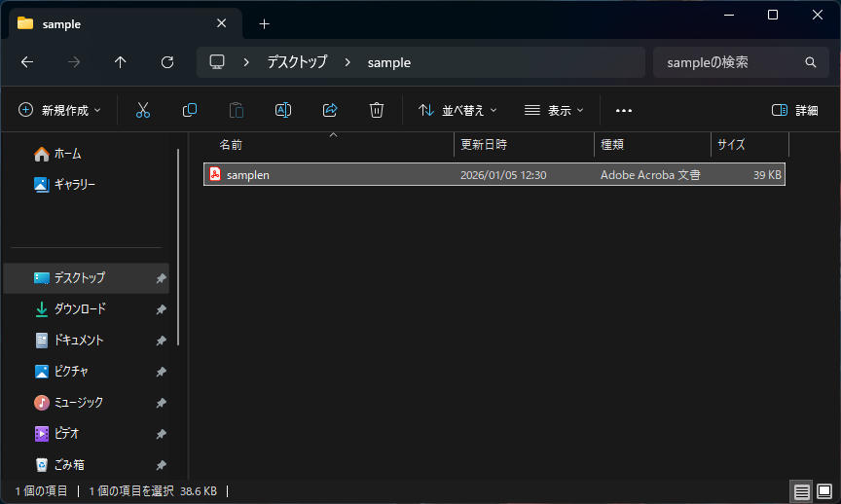This screenshot has height=504, width=841.
Task: Go up one folder level
Action: point(121,62)
